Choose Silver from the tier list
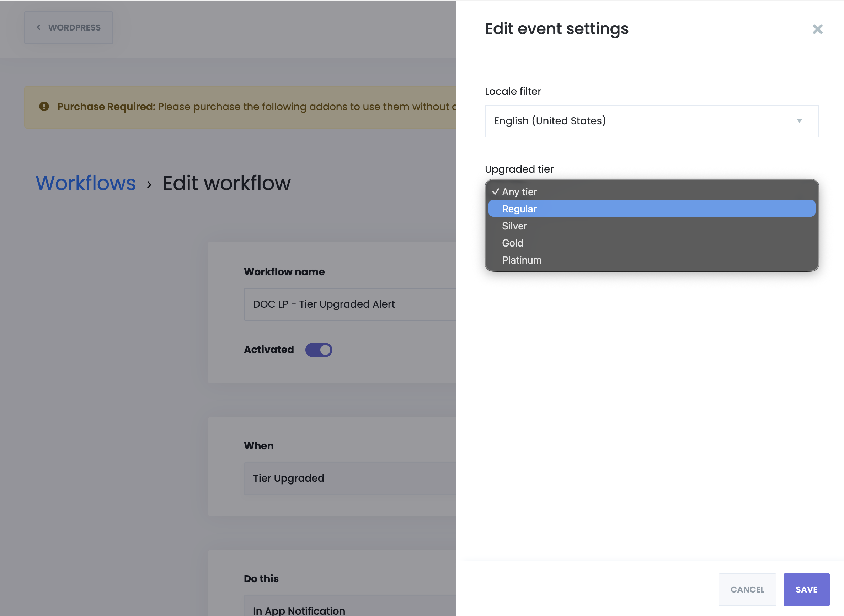This screenshot has height=616, width=844. (514, 226)
